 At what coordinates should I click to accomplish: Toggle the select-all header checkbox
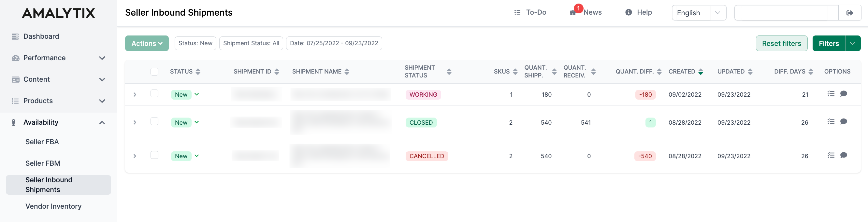click(154, 72)
